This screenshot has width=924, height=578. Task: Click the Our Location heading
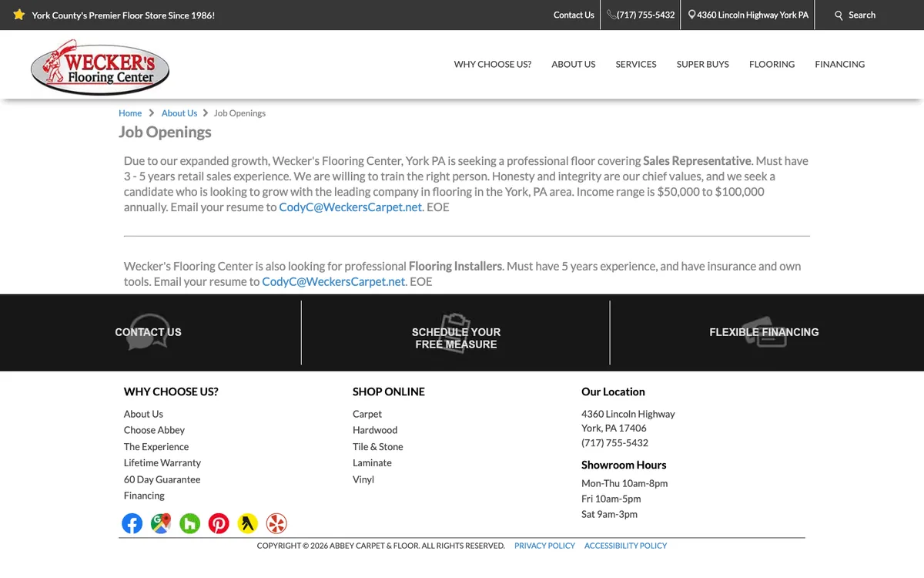click(613, 391)
